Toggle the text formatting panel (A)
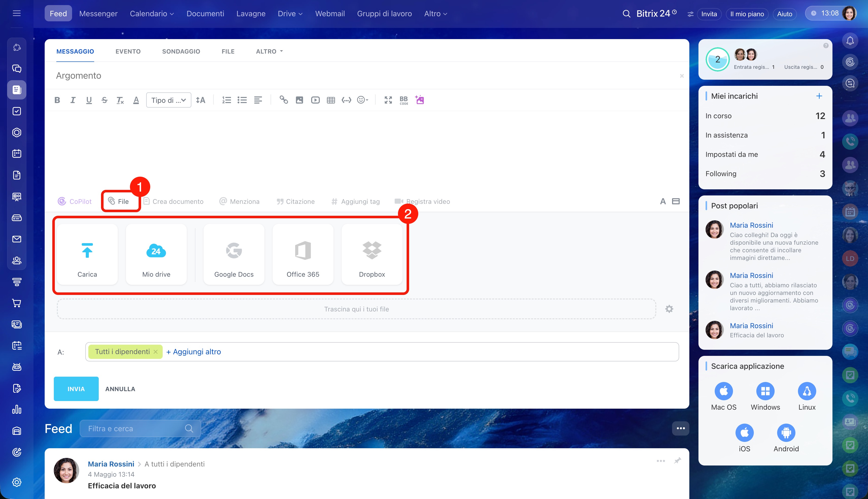The image size is (868, 499). click(x=663, y=202)
